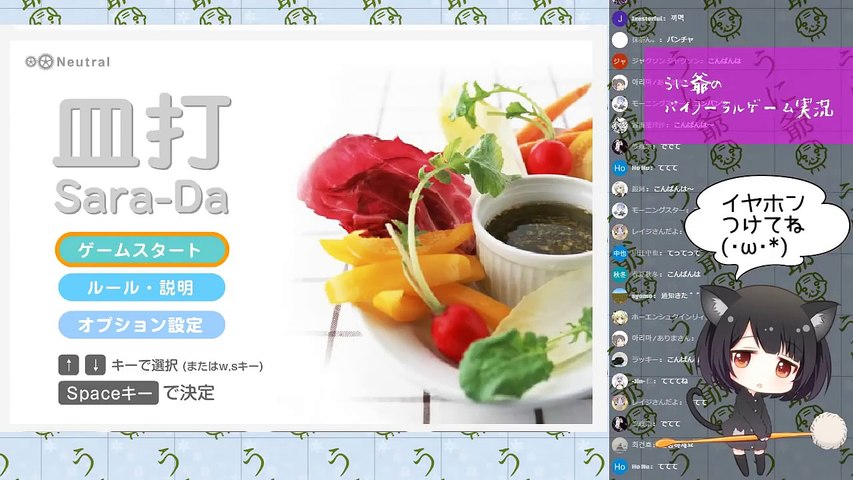Click the teal 秋冬 chat avatar
The width and height of the screenshot is (853, 480).
click(620, 274)
